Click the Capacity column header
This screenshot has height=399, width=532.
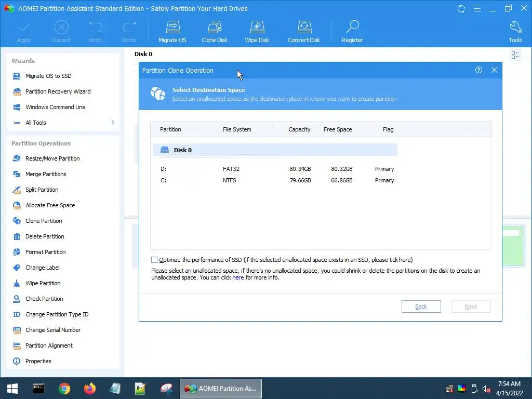coord(299,129)
